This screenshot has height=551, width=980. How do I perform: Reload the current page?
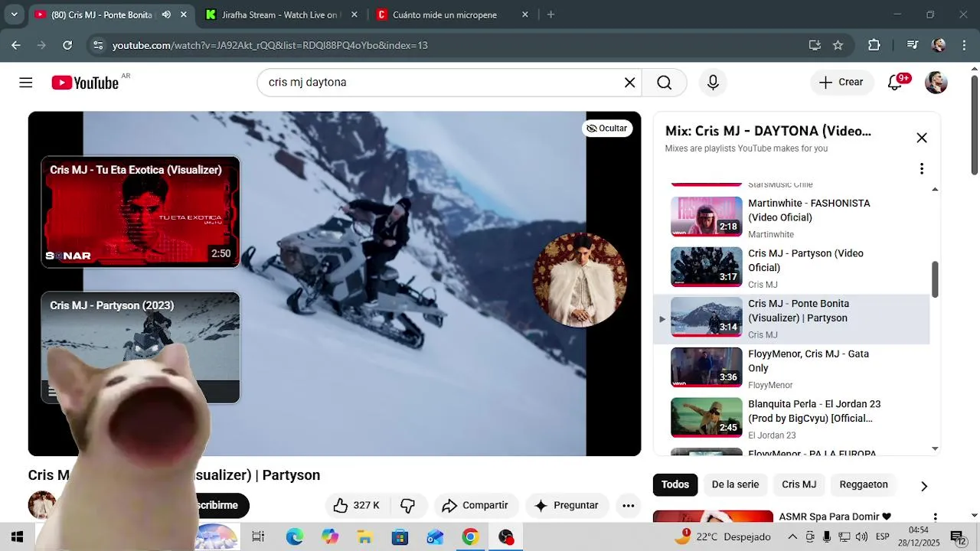(x=67, y=45)
